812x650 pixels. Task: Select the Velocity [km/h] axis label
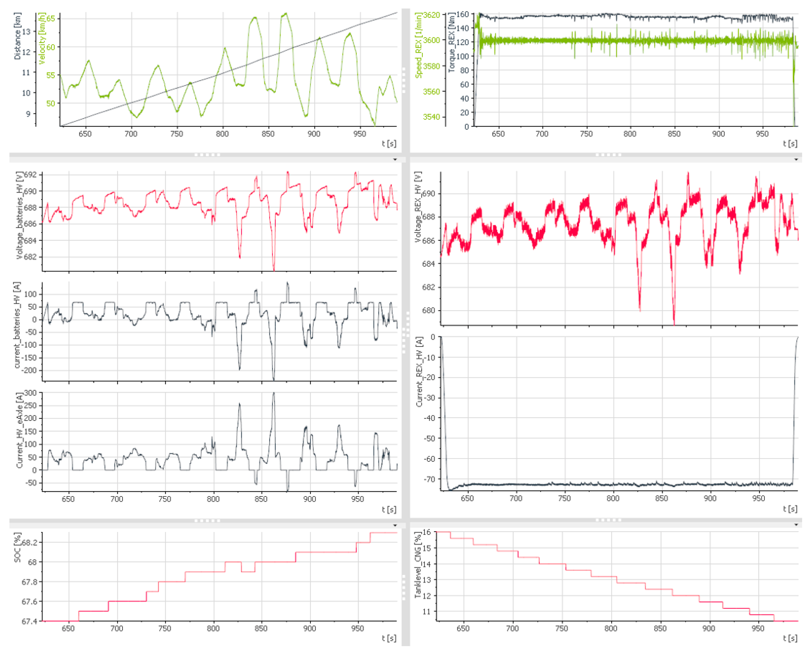(42, 38)
